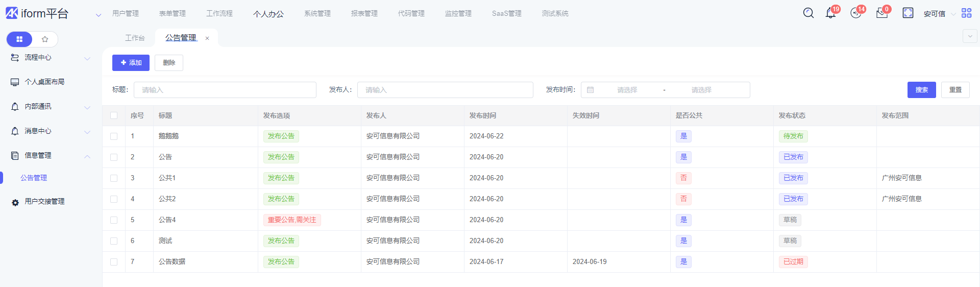Viewport: 980px width, 287px height.
Task: Toggle fullscreen mode icon
Action: (x=908, y=13)
